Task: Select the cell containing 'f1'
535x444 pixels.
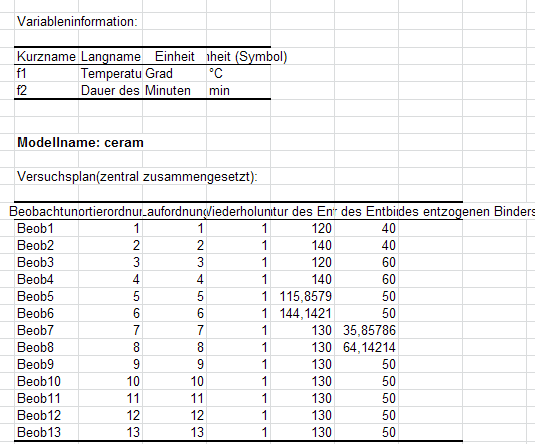Action: coord(46,73)
